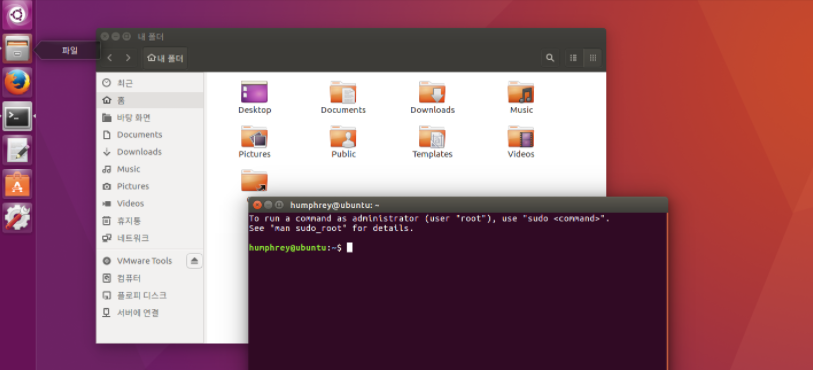The image size is (813, 370).
Task: Open System Settings launcher icon
Action: (18, 218)
